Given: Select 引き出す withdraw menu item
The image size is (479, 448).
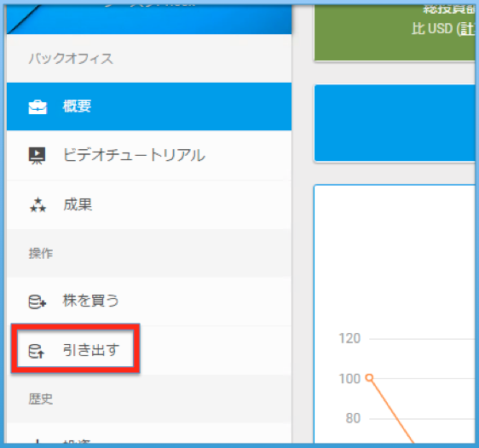Looking at the screenshot, I should (x=149, y=350).
